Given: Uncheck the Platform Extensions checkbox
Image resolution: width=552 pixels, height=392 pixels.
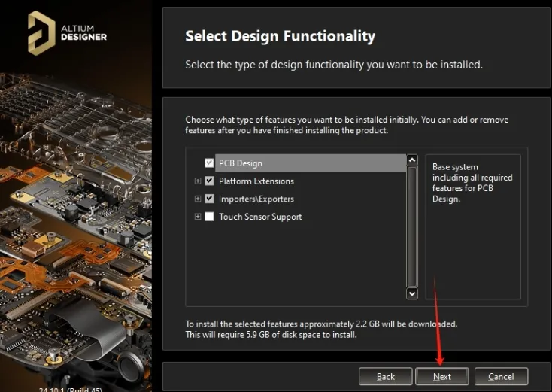Looking at the screenshot, I should coord(209,181).
